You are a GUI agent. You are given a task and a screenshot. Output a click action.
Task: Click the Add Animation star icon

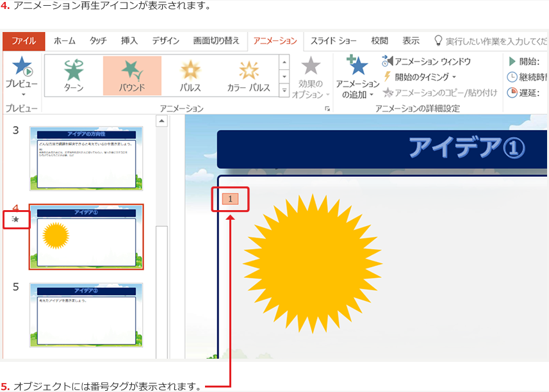[357, 67]
